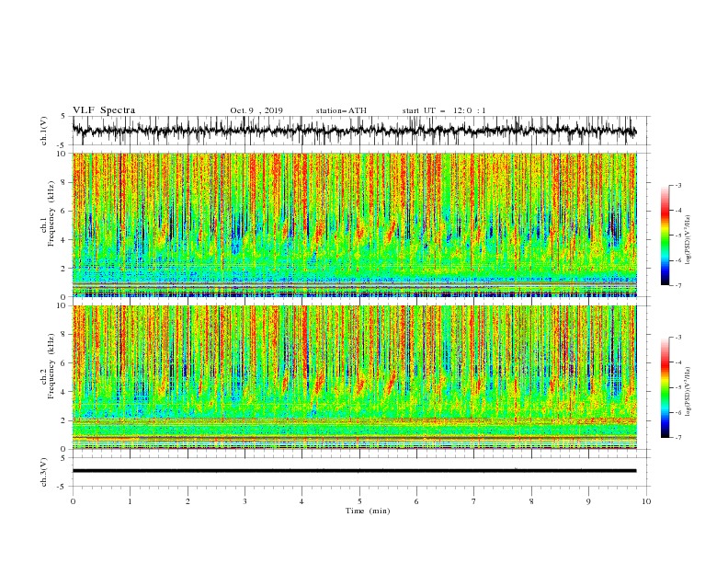Click the "1" tick on the time axis
This screenshot has width=728, height=563.
point(130,501)
